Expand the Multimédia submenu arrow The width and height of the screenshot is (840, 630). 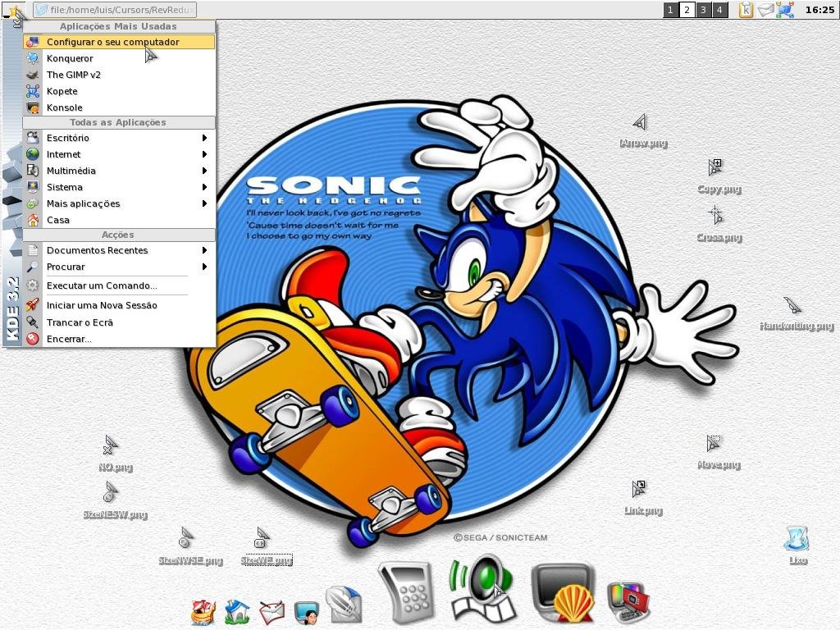point(204,171)
